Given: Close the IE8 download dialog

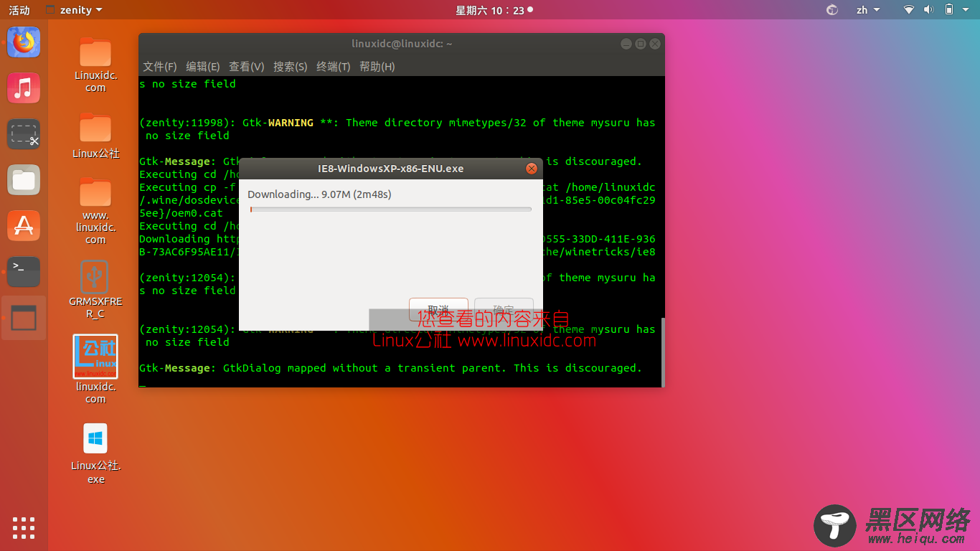Looking at the screenshot, I should click(532, 169).
